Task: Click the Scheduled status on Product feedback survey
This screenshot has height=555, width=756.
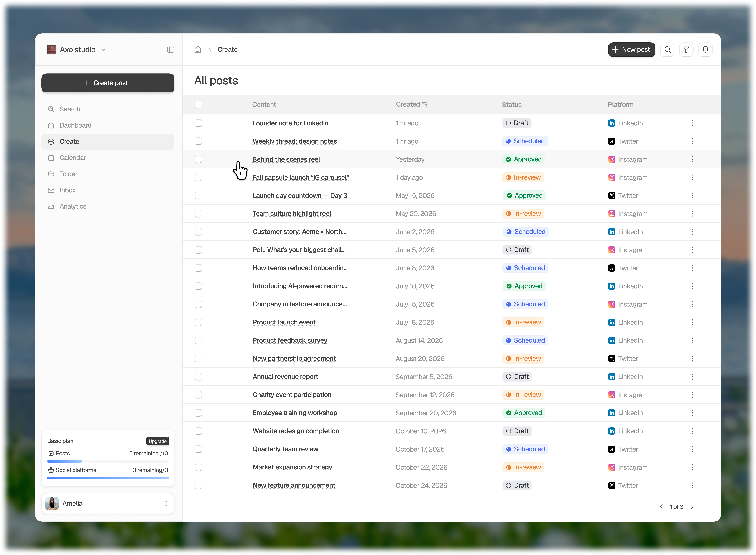Action: click(x=525, y=340)
